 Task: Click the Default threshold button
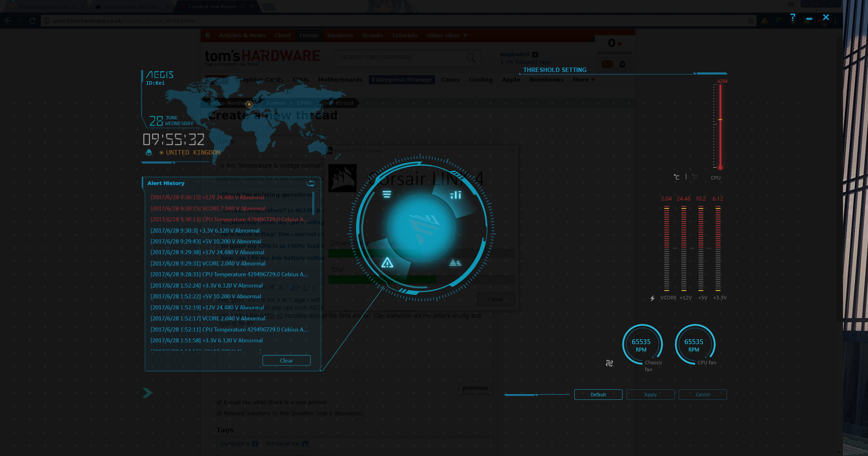598,395
